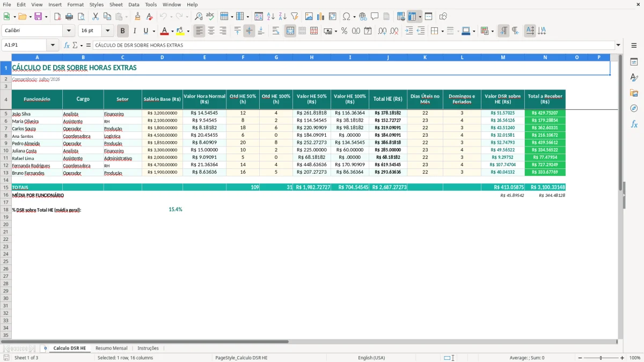Open the Font Size dropdown
Image resolution: width=644 pixels, height=362 pixels.
108,31
